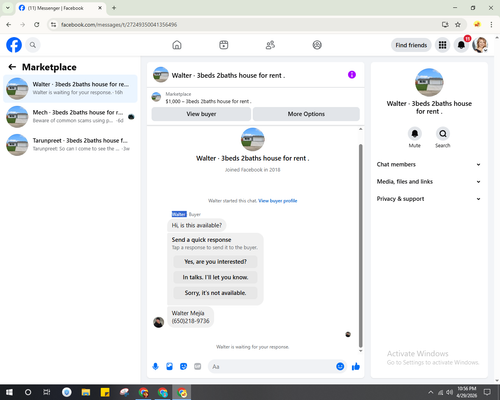Click the browser back arrow
Image resolution: width=500 pixels, height=400 pixels.
(9, 24)
